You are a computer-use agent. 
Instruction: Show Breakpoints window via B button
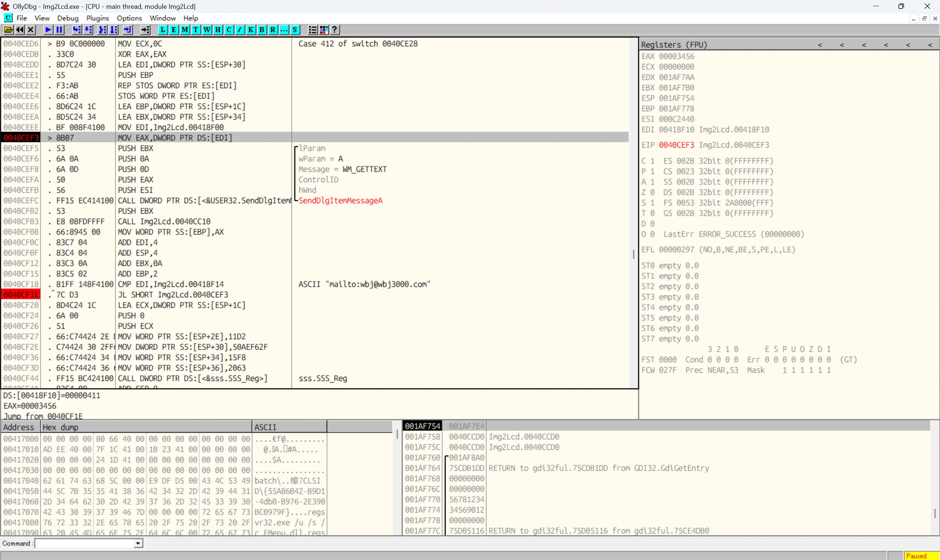pyautogui.click(x=262, y=30)
